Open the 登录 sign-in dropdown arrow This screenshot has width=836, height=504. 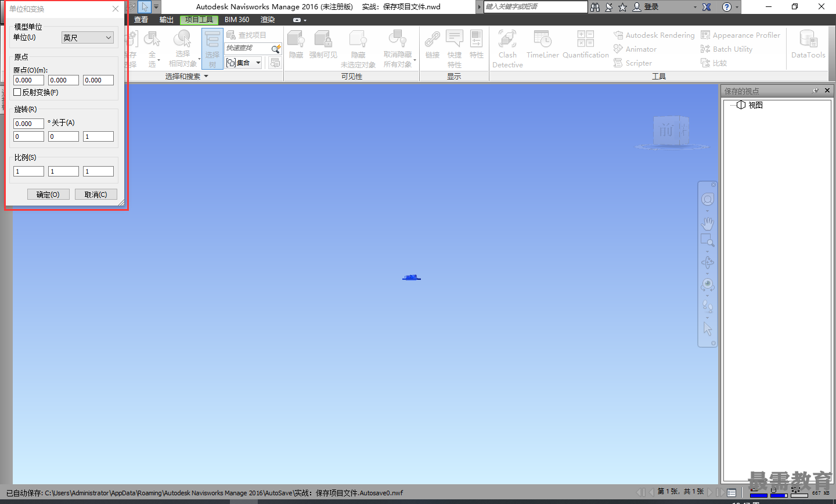695,7
